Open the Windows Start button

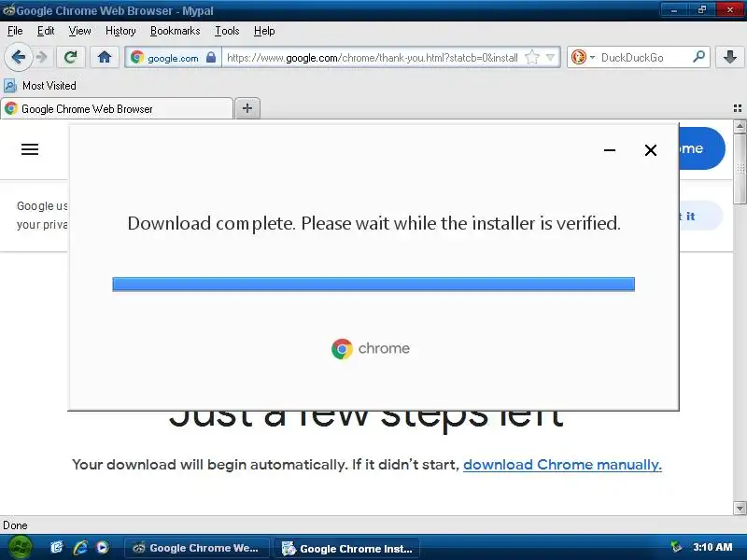[x=20, y=547]
